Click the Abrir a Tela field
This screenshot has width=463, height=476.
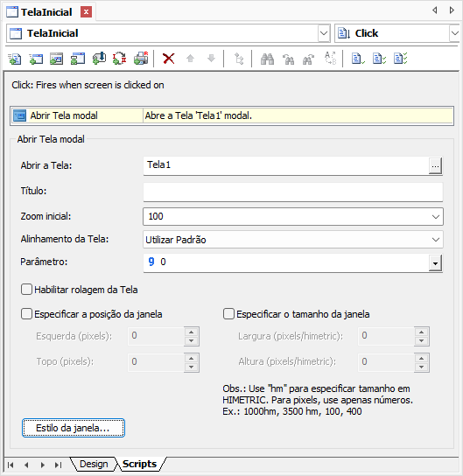286,165
